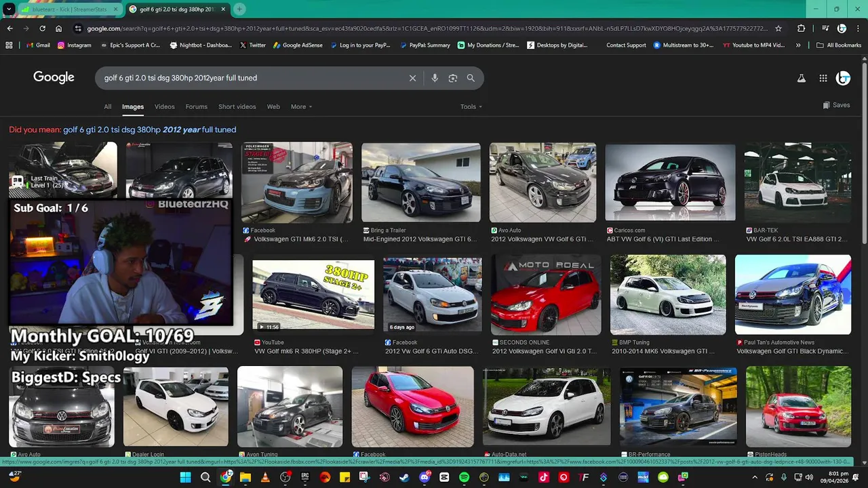This screenshot has height=488, width=868.
Task: Open Google Lens image search
Action: tap(453, 78)
